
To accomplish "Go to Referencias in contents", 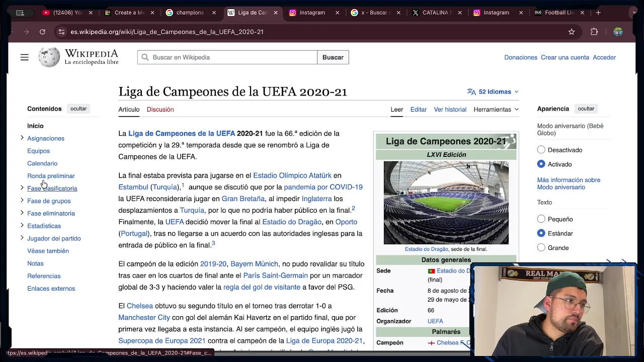I will coord(44,276).
